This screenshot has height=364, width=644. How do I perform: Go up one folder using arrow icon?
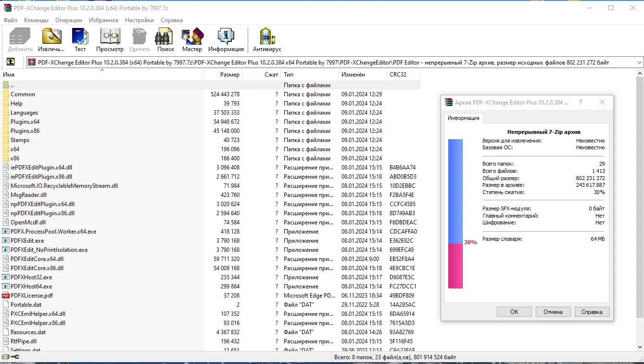point(11,62)
